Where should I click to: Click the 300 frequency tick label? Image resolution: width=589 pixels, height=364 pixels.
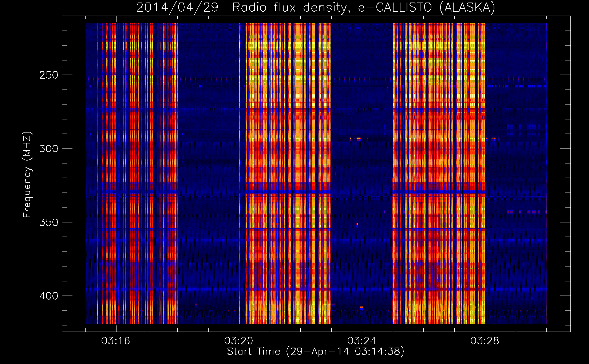49,149
